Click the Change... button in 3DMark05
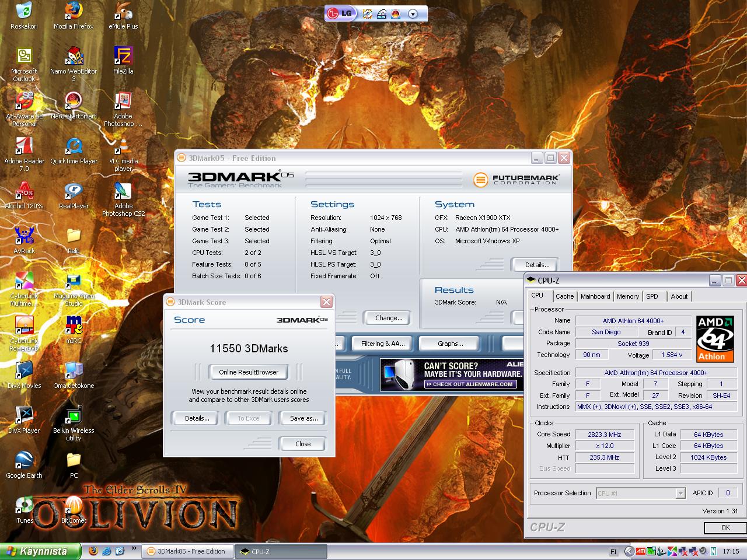This screenshot has height=560, width=747. tap(389, 318)
